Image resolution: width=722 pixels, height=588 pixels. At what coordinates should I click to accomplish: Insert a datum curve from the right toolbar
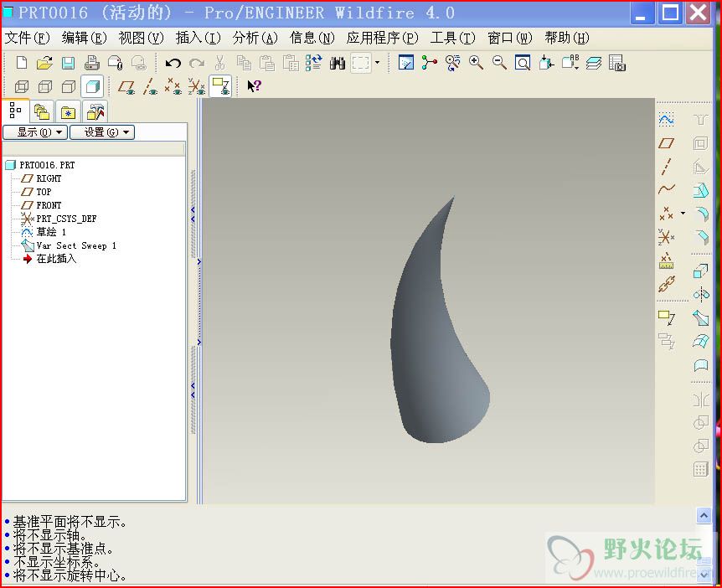666,189
